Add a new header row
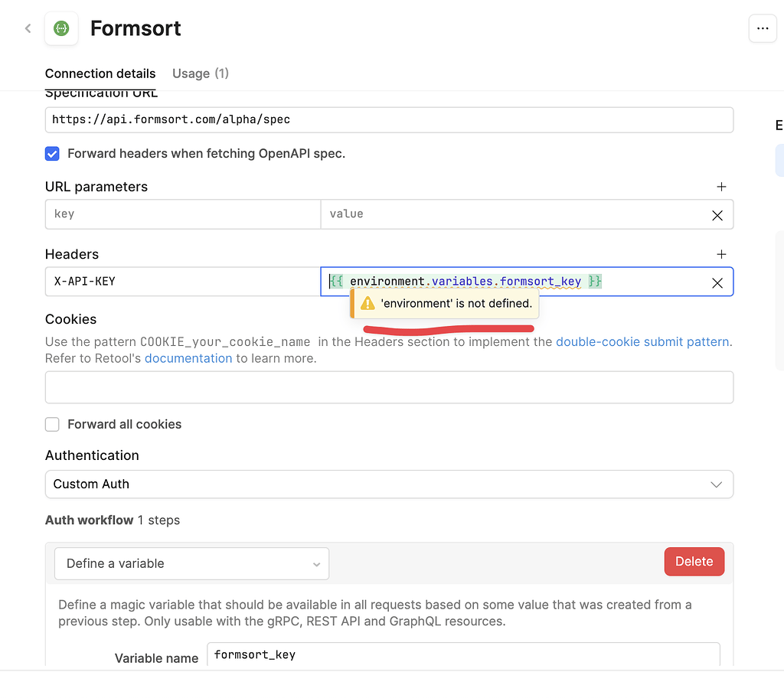Viewport: 784px width, 698px height. (x=721, y=253)
